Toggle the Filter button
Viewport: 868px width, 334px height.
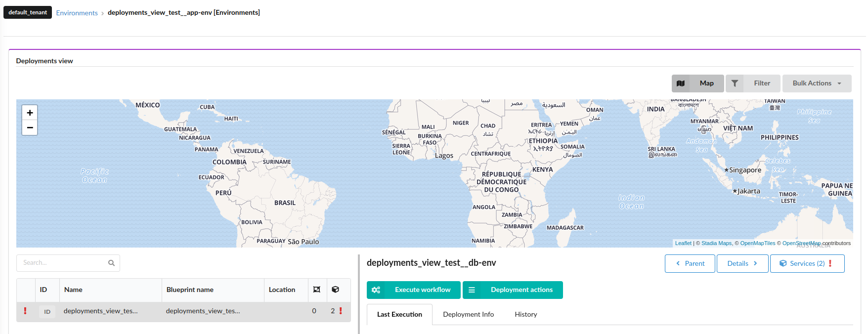tap(752, 83)
